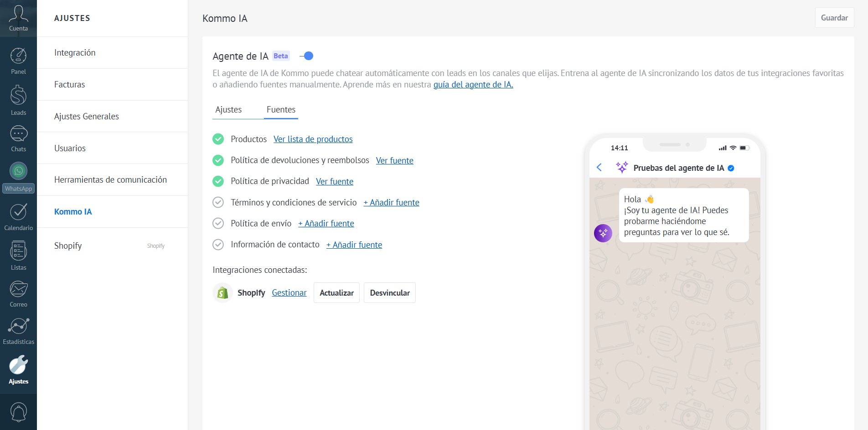Click the agent greeting message bubble
The height and width of the screenshot is (430, 868).
click(x=684, y=215)
